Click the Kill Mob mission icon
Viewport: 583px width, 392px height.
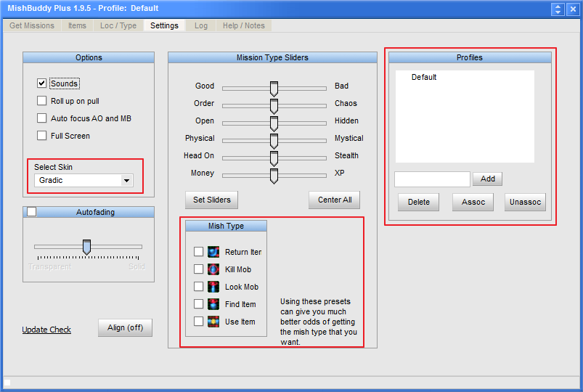tap(213, 269)
